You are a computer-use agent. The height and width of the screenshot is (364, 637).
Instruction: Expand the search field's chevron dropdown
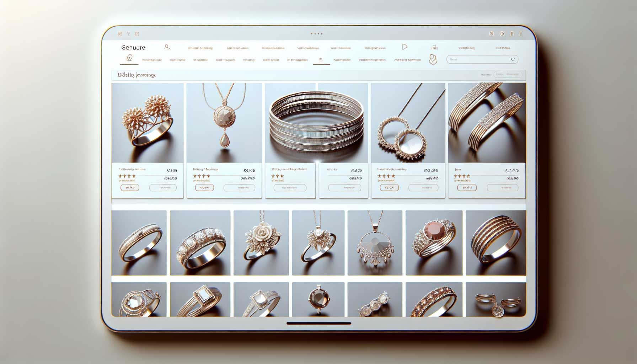512,59
